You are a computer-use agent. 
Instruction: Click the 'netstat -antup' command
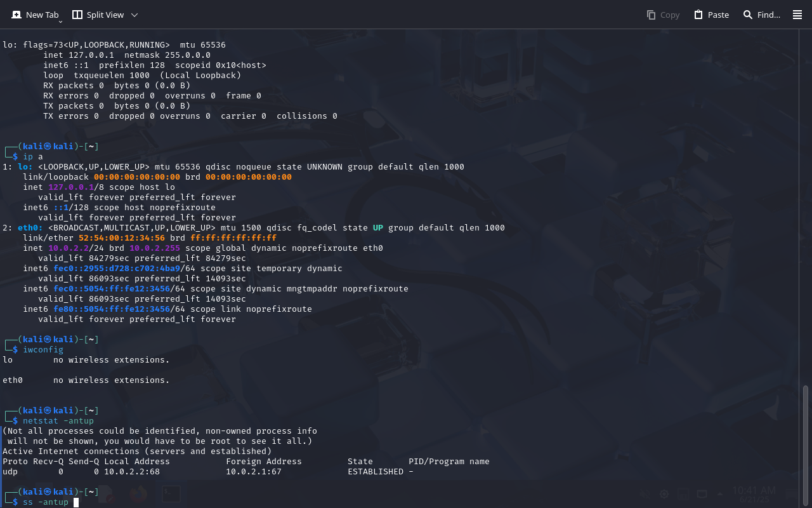pyautogui.click(x=58, y=421)
